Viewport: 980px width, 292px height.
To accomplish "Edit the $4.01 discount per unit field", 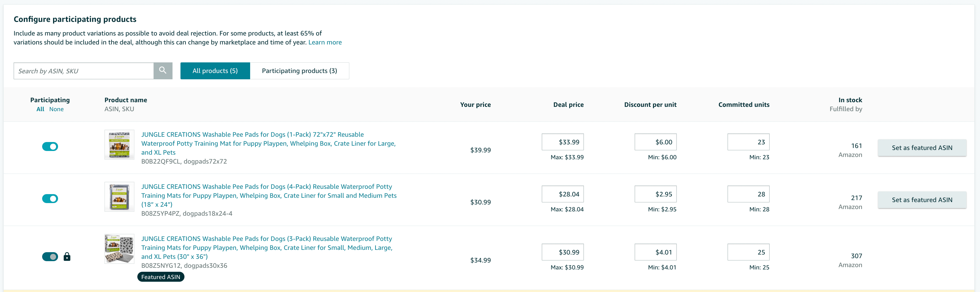I will click(x=656, y=252).
